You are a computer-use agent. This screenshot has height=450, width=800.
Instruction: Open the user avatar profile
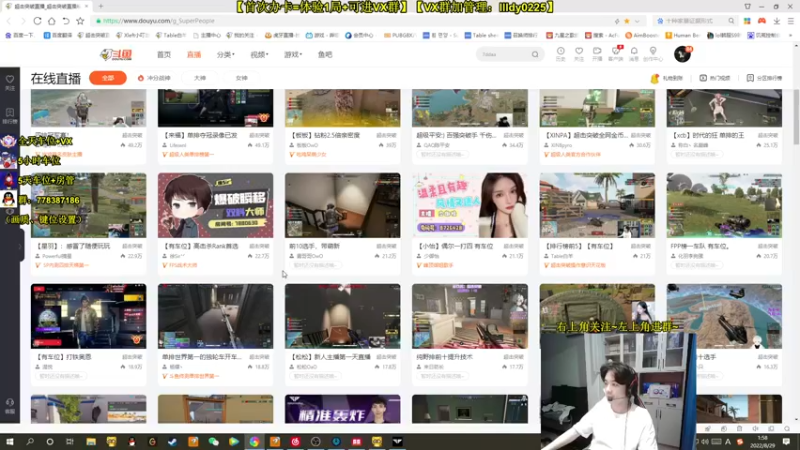[682, 54]
